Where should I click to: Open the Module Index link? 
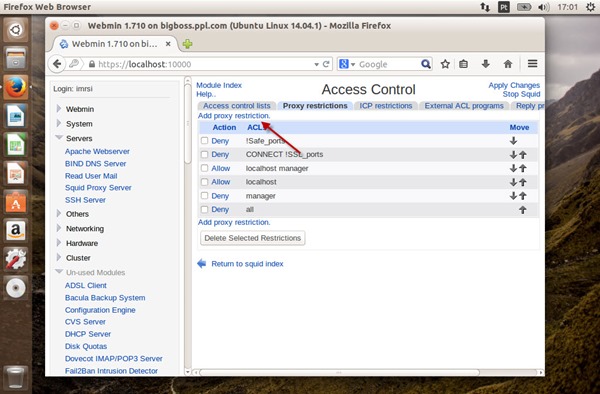pos(219,85)
